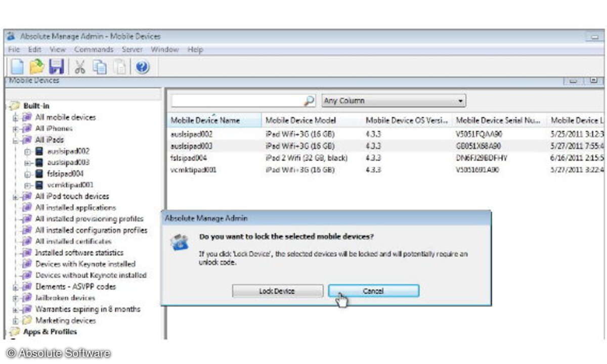Open the Commands menu

(94, 50)
